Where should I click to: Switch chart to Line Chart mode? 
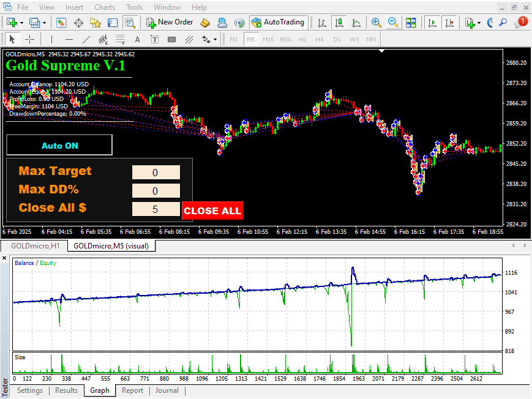coord(356,23)
